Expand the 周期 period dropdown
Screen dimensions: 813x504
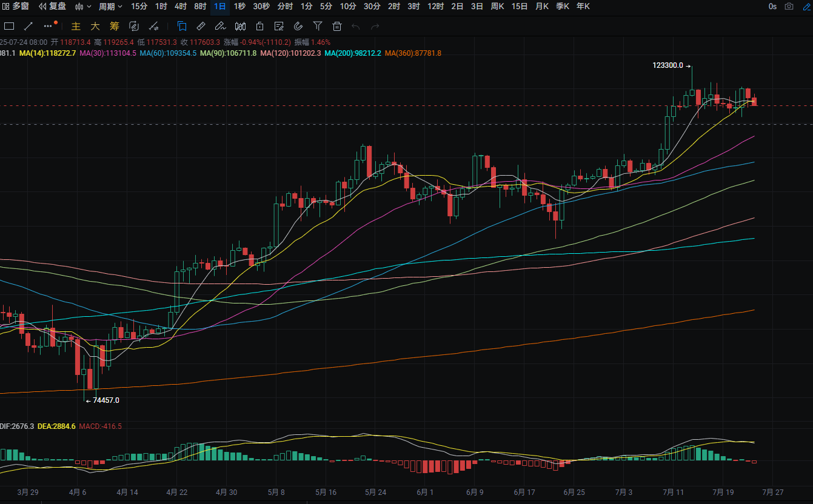click(x=110, y=7)
